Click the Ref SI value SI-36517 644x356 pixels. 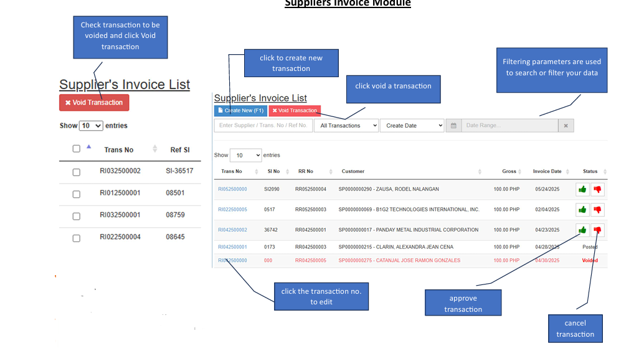click(x=179, y=171)
